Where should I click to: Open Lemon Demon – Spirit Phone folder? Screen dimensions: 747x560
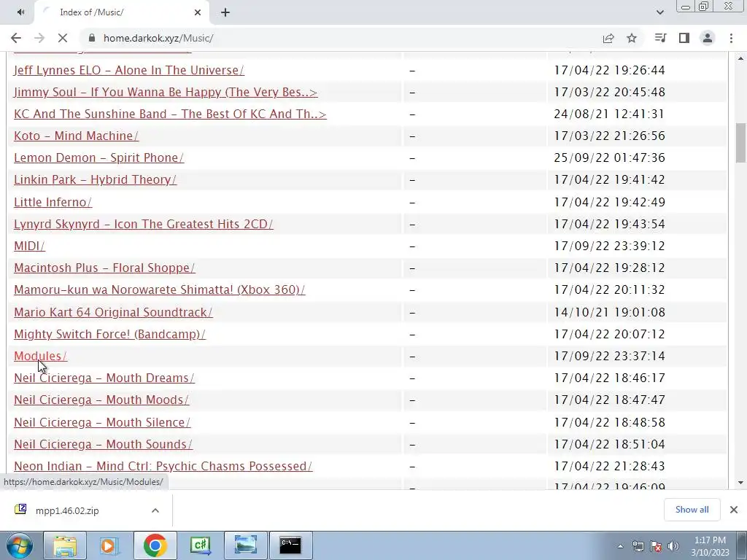tap(98, 157)
